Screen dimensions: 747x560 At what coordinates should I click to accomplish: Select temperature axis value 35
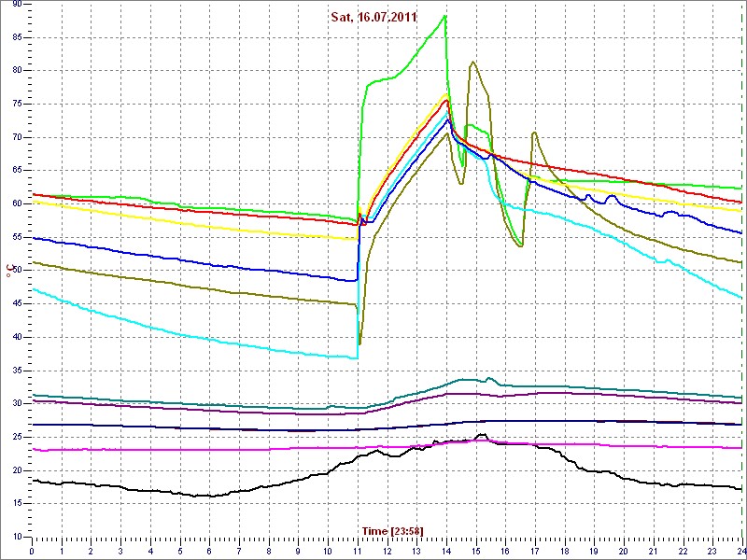(17, 371)
